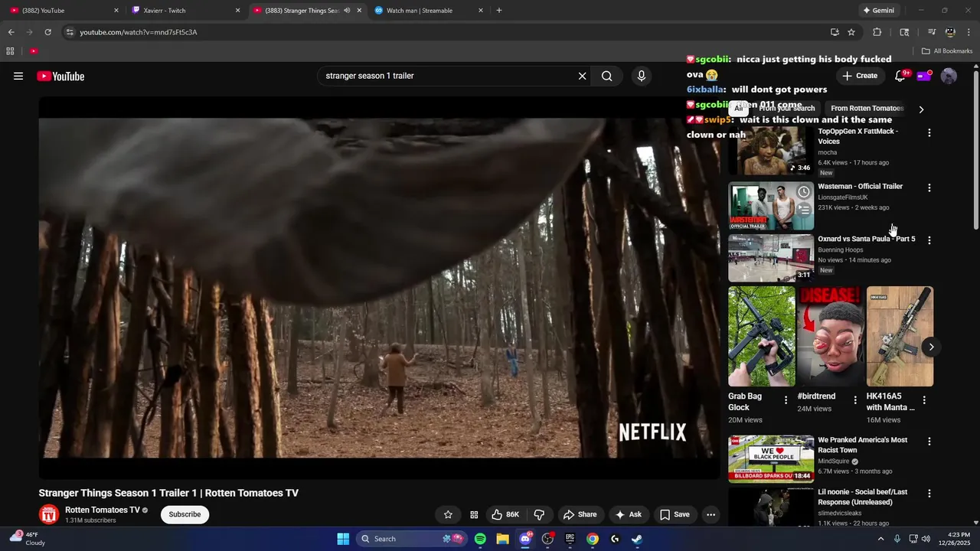
Task: Reload the page in Chrome
Action: pyautogui.click(x=47, y=32)
